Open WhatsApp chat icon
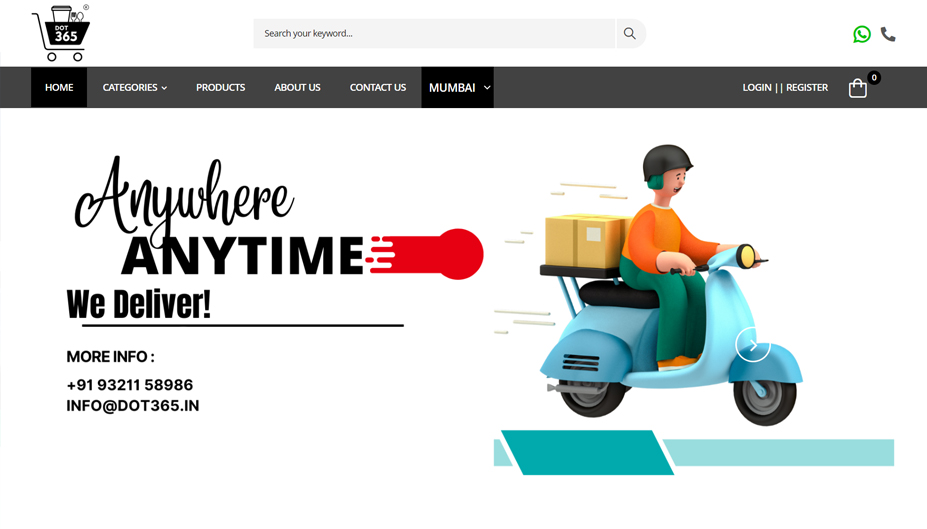 click(x=861, y=34)
